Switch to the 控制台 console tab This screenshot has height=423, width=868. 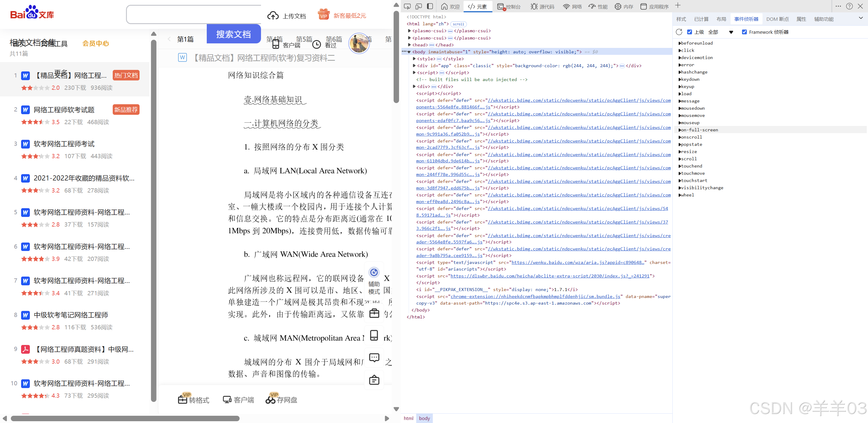[x=509, y=7]
